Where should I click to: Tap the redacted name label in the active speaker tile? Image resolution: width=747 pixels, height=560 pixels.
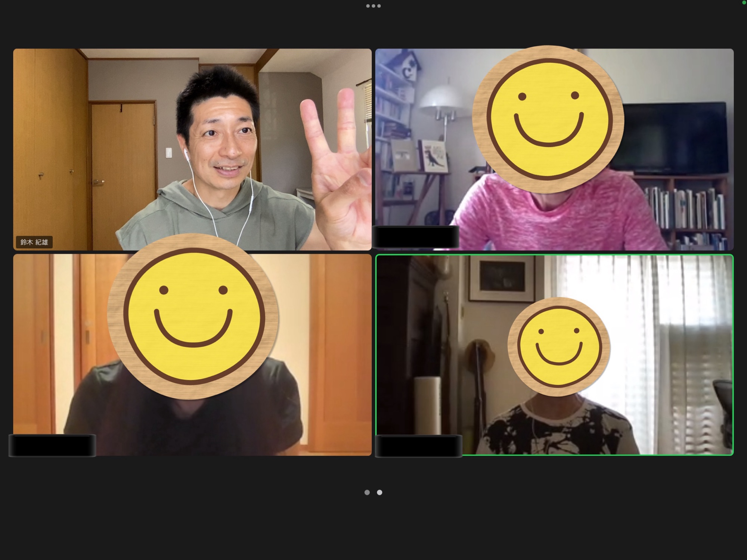click(x=418, y=446)
